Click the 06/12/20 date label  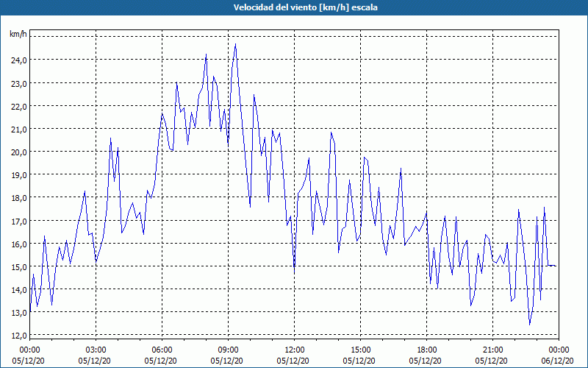(x=559, y=361)
